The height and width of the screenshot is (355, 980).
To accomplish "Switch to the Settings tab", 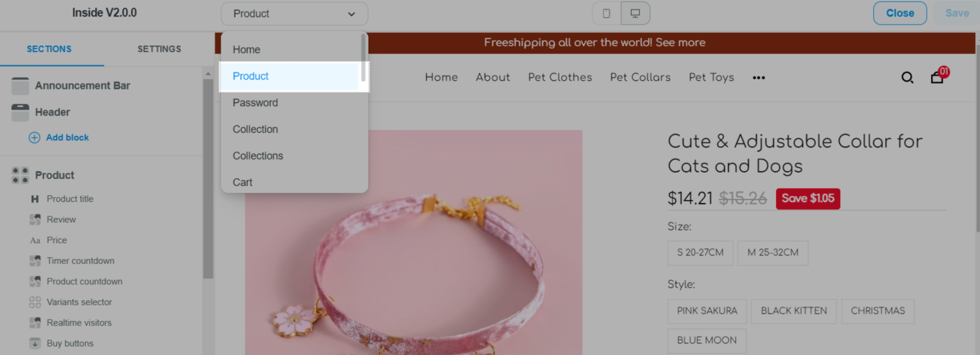I will (159, 49).
